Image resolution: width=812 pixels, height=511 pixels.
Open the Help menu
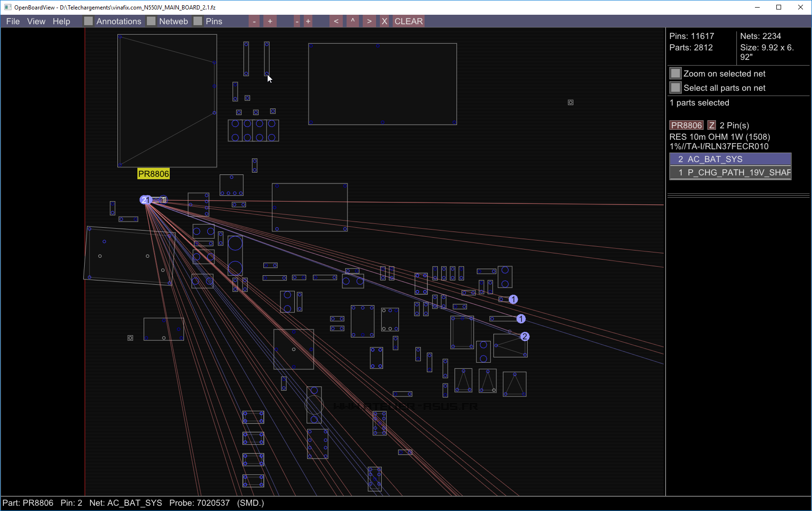pos(61,21)
